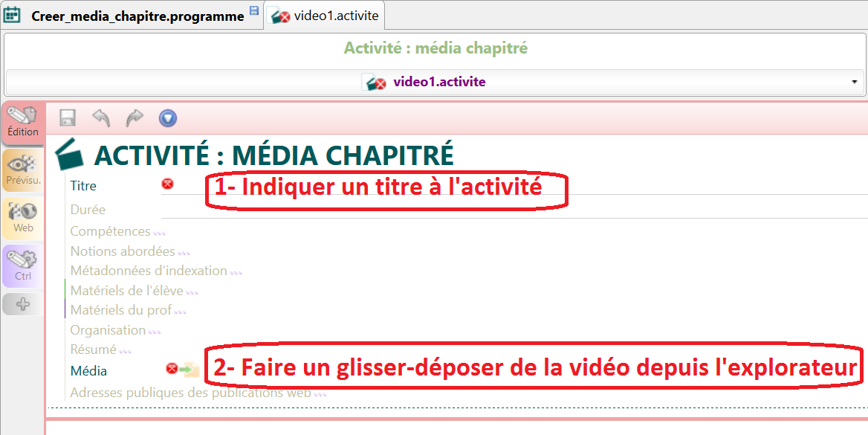The width and height of the screenshot is (868, 435).
Task: Expand the Compétences section
Action: click(x=117, y=231)
